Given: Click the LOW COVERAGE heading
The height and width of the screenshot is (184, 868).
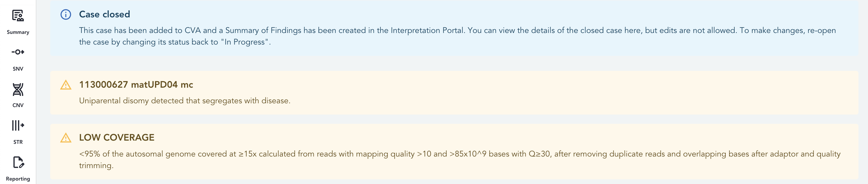Looking at the screenshot, I should pyautogui.click(x=117, y=137).
